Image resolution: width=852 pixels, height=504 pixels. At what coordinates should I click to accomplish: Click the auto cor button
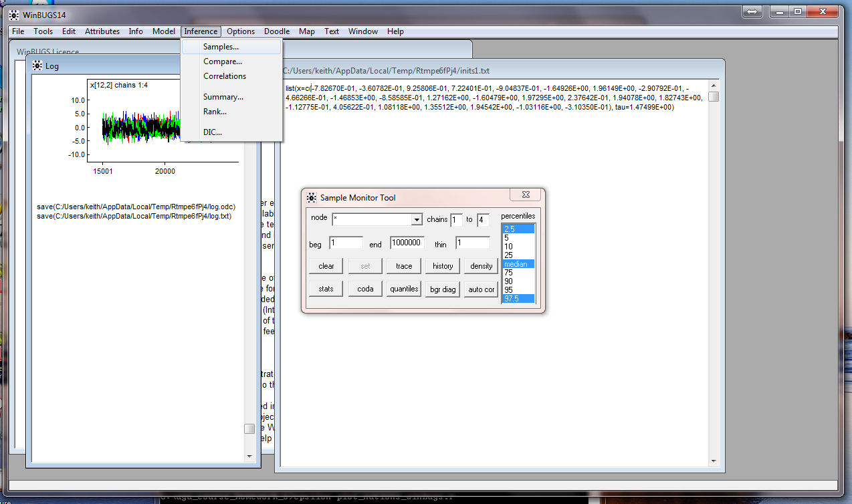[x=481, y=289]
